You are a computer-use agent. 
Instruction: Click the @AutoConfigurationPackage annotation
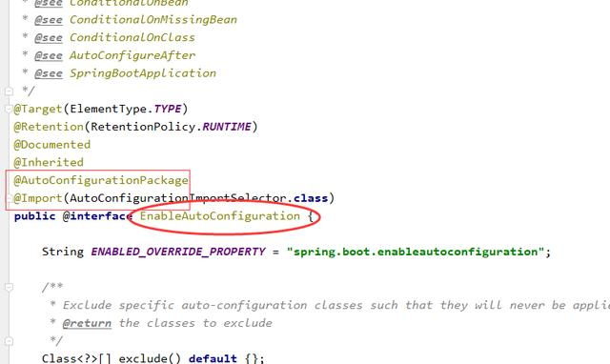tap(101, 180)
